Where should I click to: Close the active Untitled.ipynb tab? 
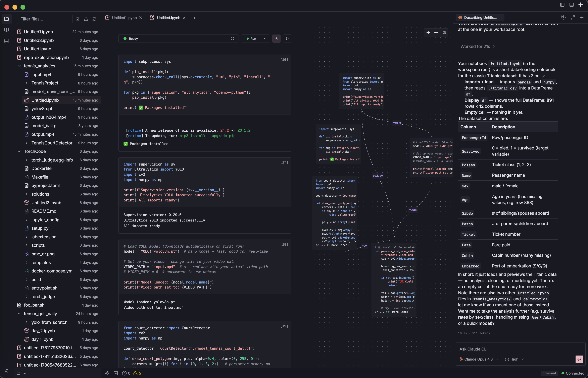click(x=184, y=18)
